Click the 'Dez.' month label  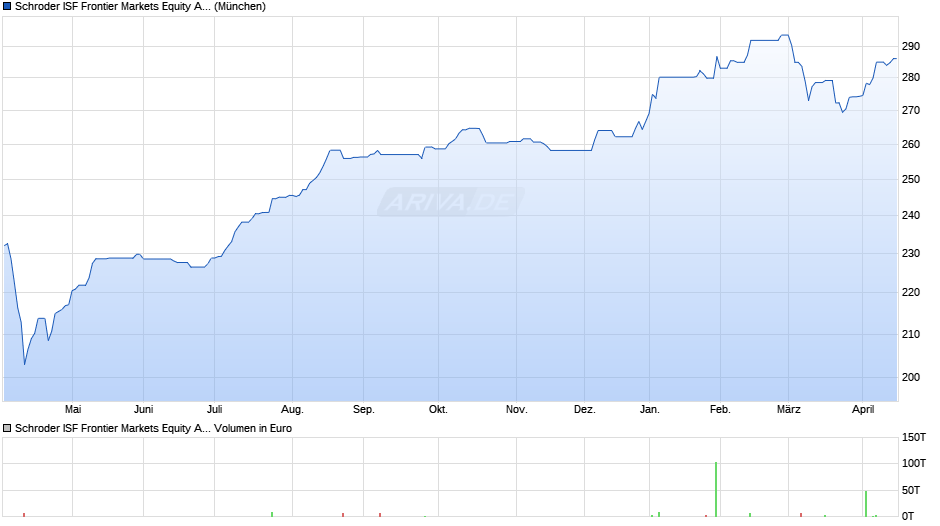tap(585, 409)
